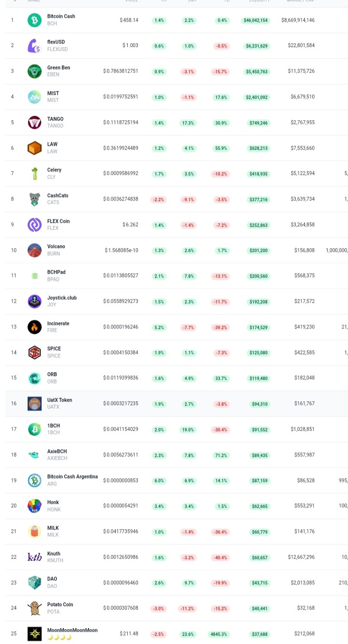This screenshot has height=644, width=348.
Task: Open the LAW orange cube icon
Action: 34,148
